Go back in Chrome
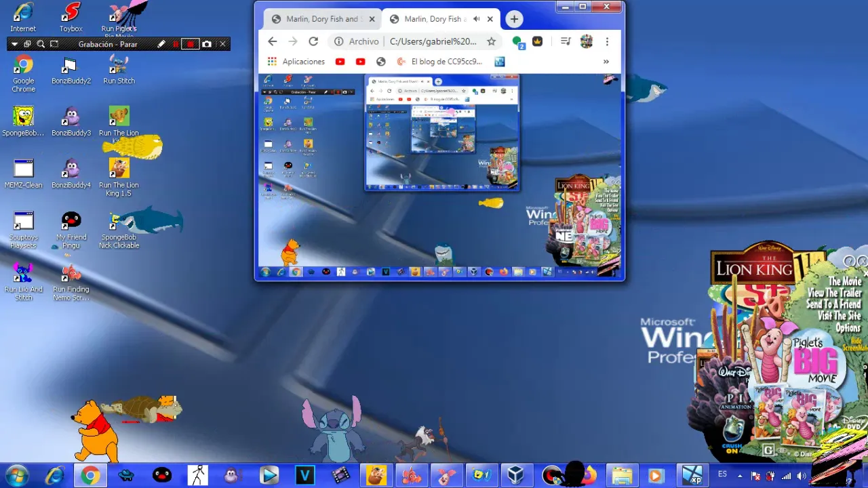This screenshot has width=868, height=488. coord(273,41)
